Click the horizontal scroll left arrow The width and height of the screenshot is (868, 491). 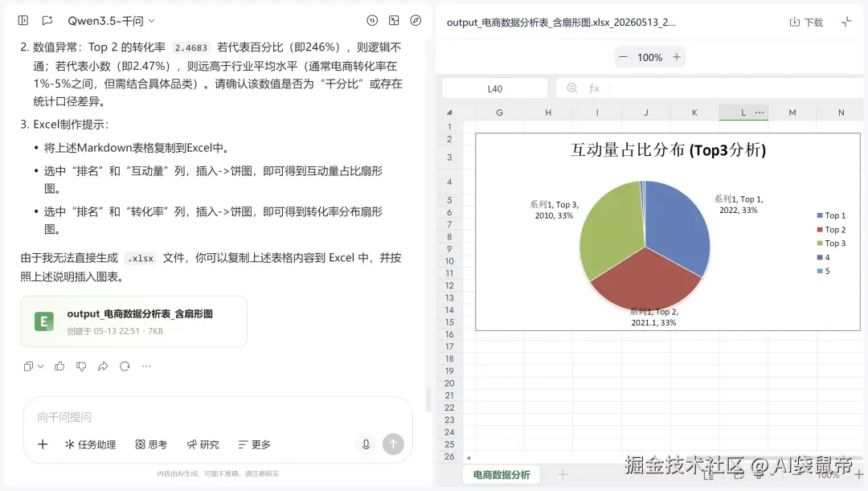[469, 458]
